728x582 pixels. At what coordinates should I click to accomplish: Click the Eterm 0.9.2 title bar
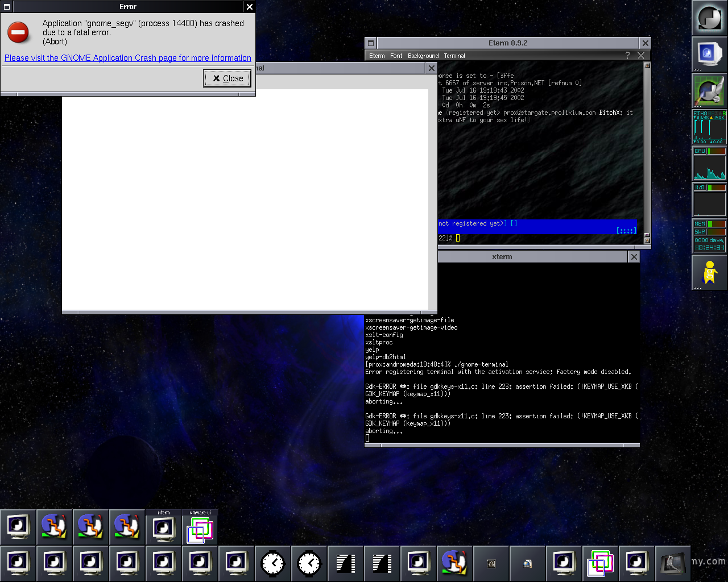[508, 43]
